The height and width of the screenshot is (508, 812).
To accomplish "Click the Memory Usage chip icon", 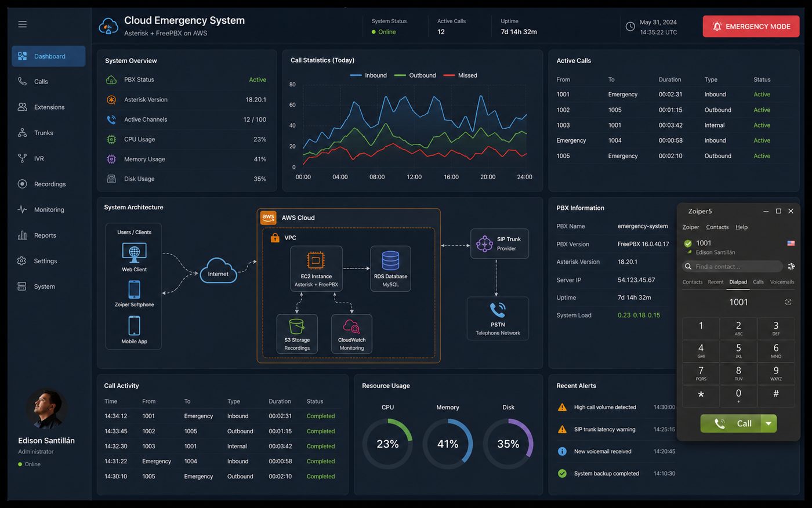I will point(111,159).
